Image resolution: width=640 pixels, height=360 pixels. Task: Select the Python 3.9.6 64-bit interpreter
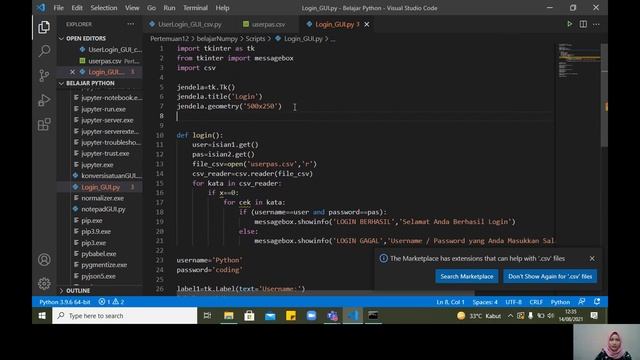pyautogui.click(x=64, y=302)
